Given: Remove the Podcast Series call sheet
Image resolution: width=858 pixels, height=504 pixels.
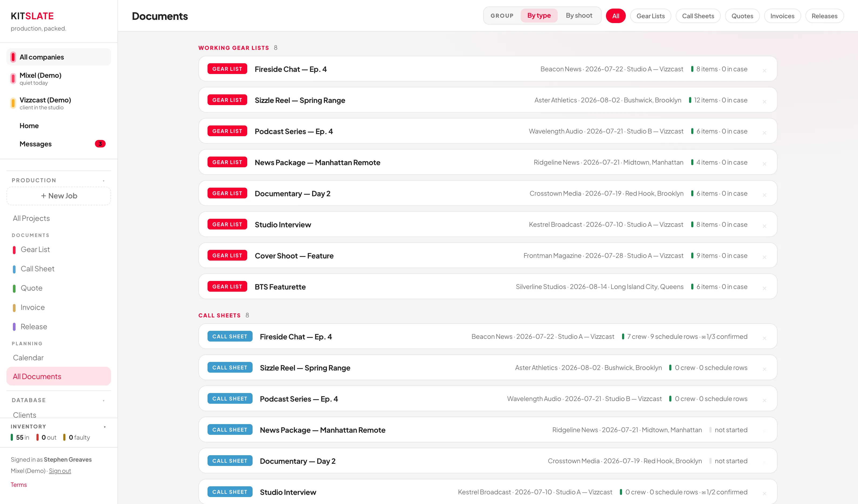Looking at the screenshot, I should click(764, 400).
